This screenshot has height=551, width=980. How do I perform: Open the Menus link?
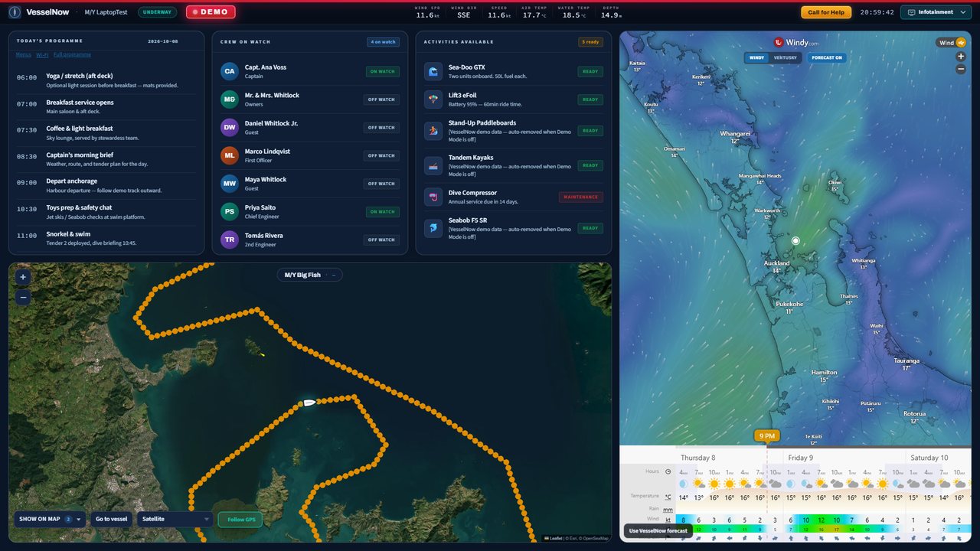click(24, 54)
